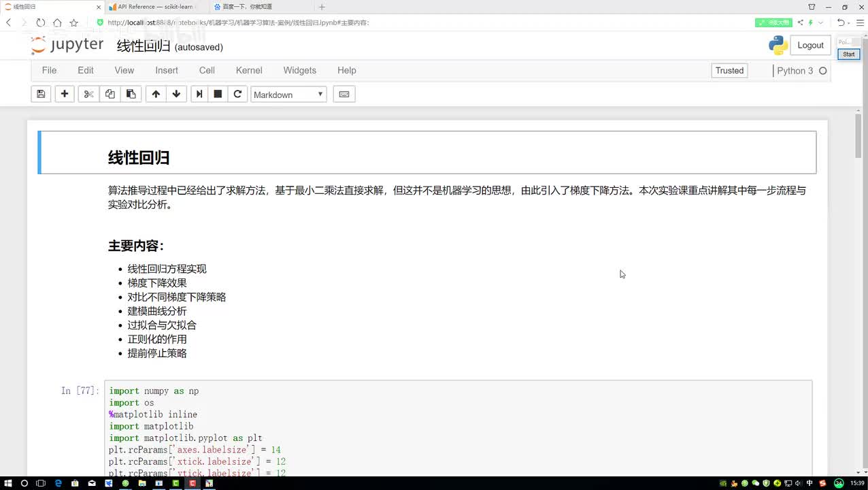
Task: Click the 主要内容 heading
Action: click(x=136, y=246)
